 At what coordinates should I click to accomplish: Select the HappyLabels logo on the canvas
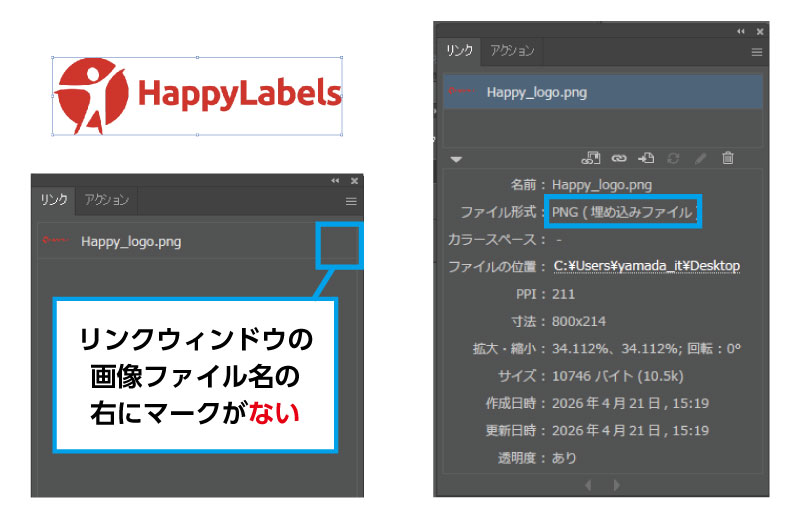pos(197,96)
